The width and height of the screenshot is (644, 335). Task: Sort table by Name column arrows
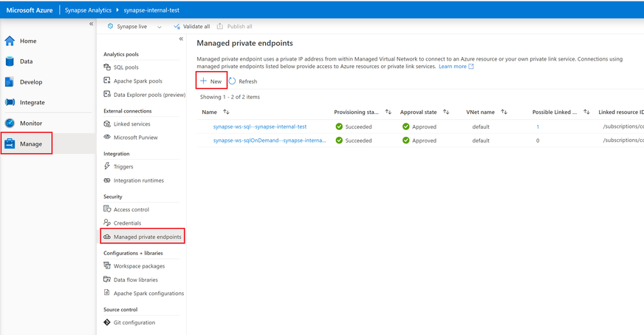[x=226, y=112]
